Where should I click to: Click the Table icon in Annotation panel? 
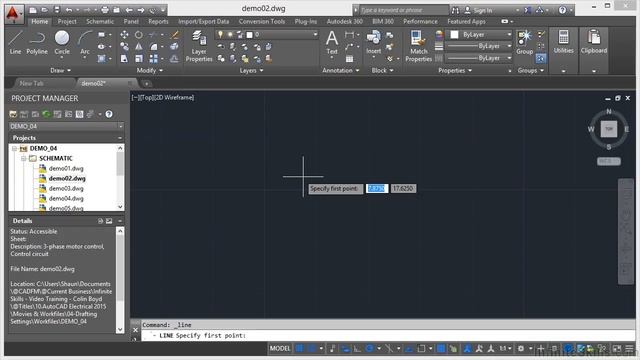[x=349, y=59]
